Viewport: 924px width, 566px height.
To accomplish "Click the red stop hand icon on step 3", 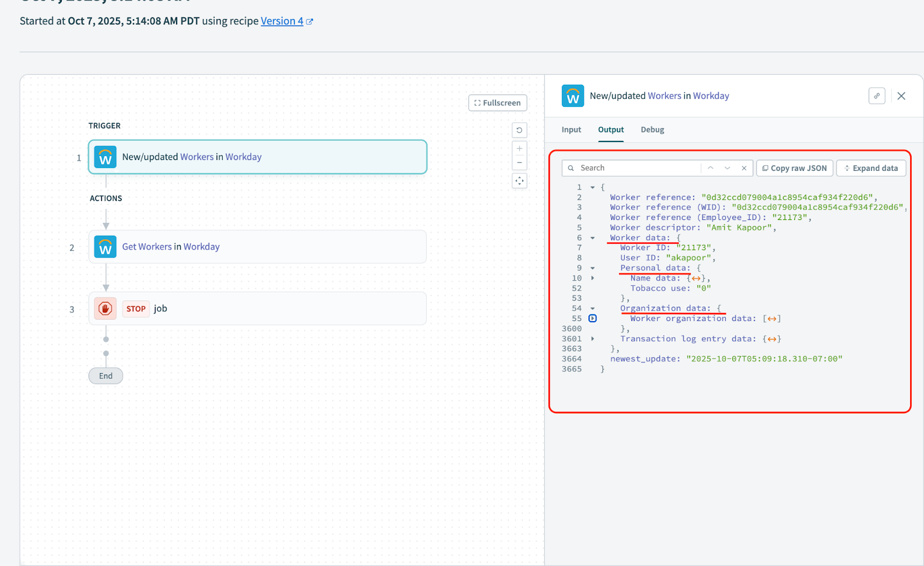I will (105, 308).
